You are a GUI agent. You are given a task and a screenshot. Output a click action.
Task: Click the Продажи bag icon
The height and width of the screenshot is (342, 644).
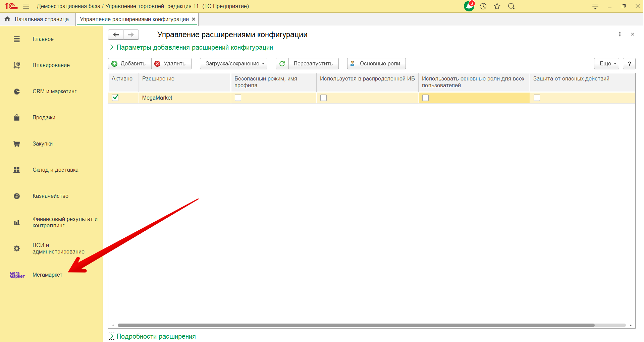click(17, 118)
